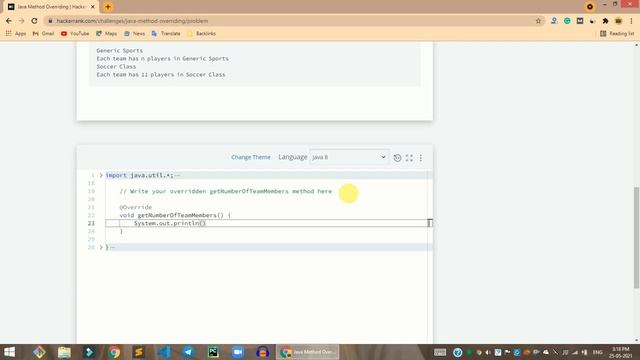Click the @Override annotation line
640x360 pixels.
click(136, 207)
